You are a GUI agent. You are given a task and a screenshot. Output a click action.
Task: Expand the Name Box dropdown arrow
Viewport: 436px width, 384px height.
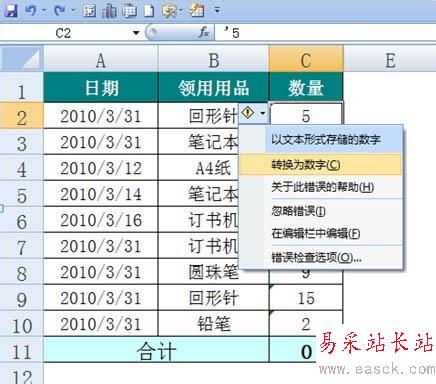pos(136,33)
